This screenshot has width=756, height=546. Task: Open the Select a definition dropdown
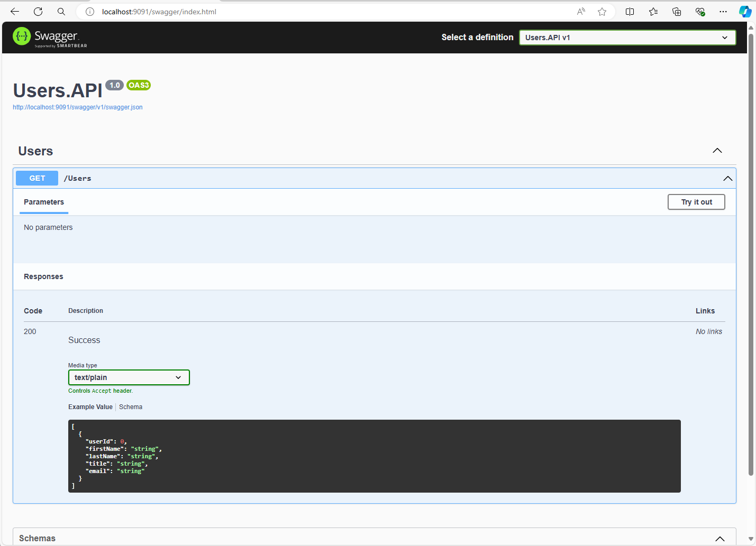(x=627, y=38)
